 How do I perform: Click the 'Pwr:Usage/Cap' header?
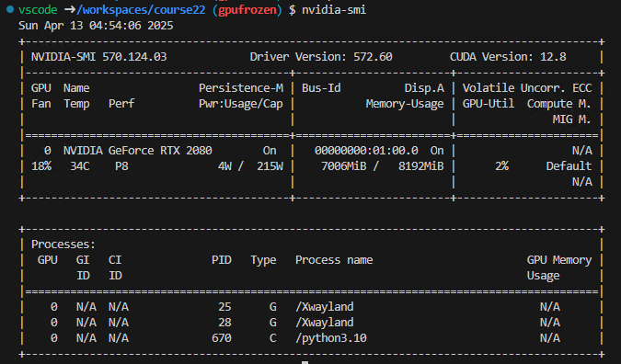tap(241, 104)
